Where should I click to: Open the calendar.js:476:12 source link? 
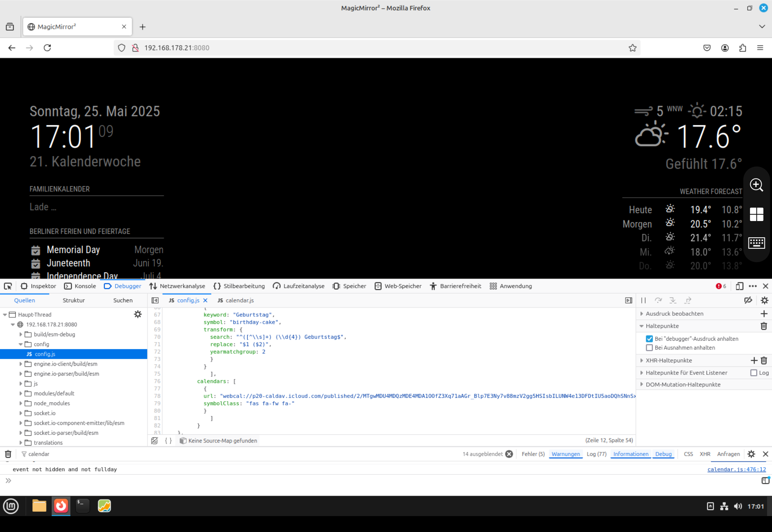(x=736, y=469)
